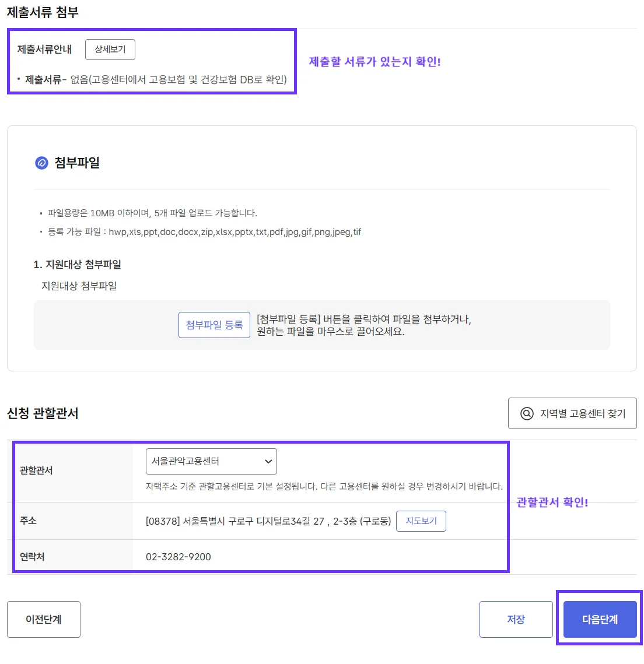Proceed by clicking 다음단계
The width and height of the screenshot is (644, 664).
click(599, 619)
